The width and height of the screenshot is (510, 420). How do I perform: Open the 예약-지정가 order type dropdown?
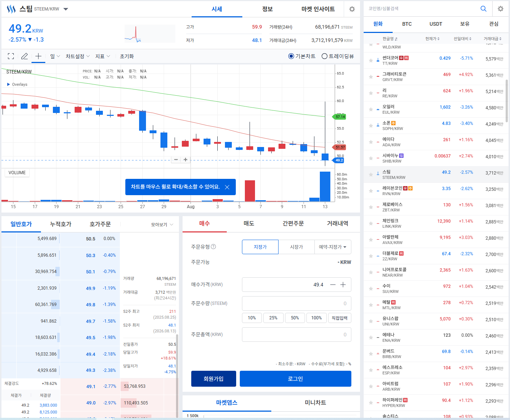point(333,247)
